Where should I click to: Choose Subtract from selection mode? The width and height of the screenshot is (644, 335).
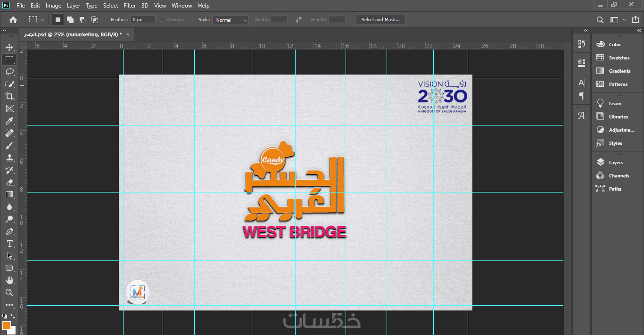[x=83, y=20]
